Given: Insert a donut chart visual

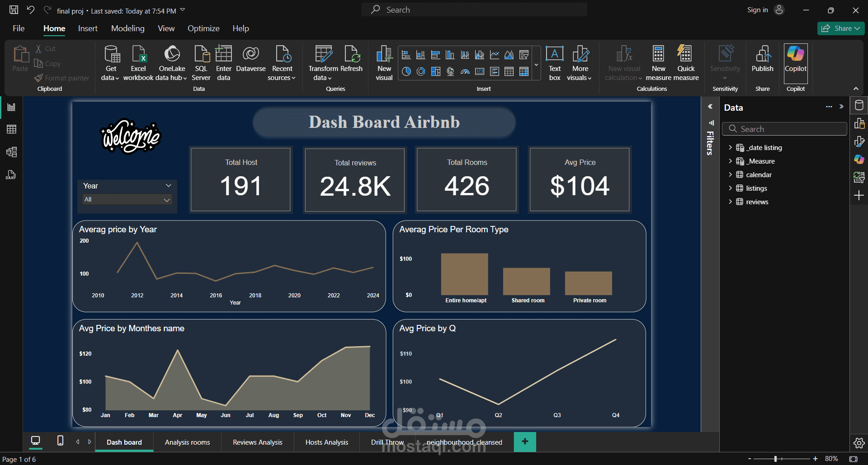Looking at the screenshot, I should point(420,71).
